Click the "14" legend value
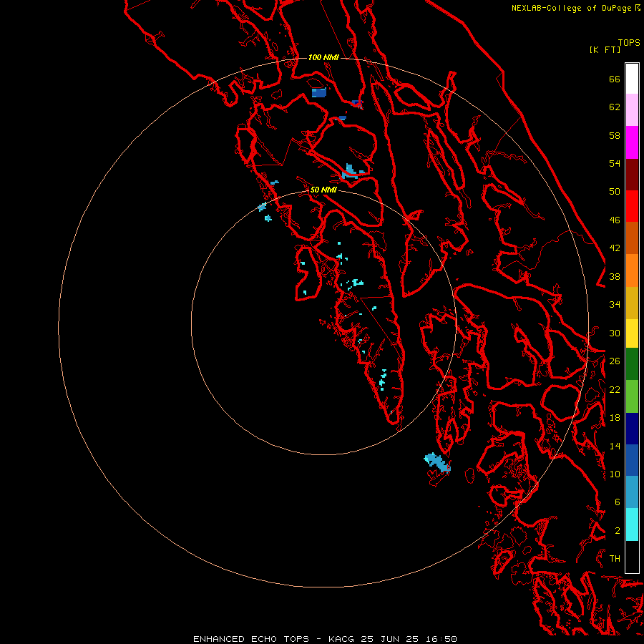644x644 pixels. coord(615,446)
